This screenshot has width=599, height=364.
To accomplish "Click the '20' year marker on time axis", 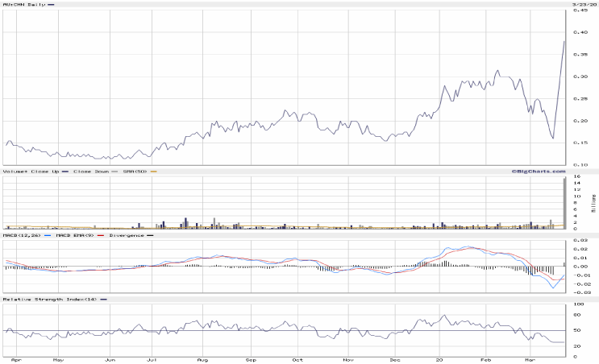I will point(439,358).
